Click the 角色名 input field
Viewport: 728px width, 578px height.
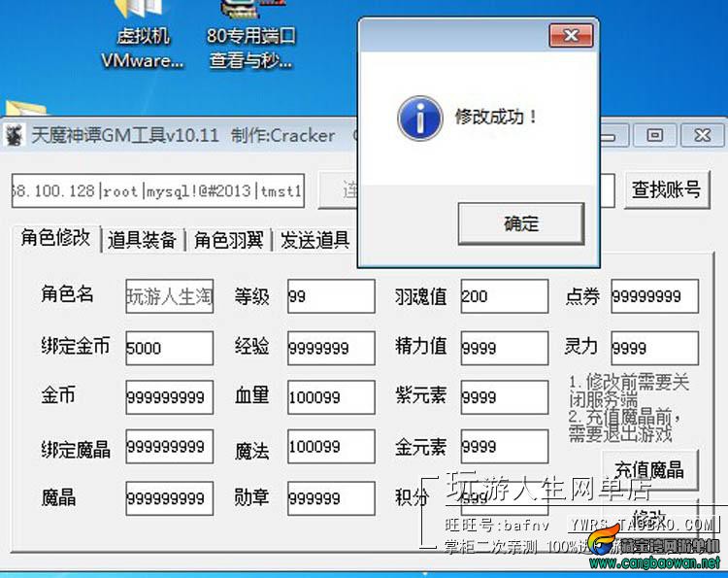(170, 296)
